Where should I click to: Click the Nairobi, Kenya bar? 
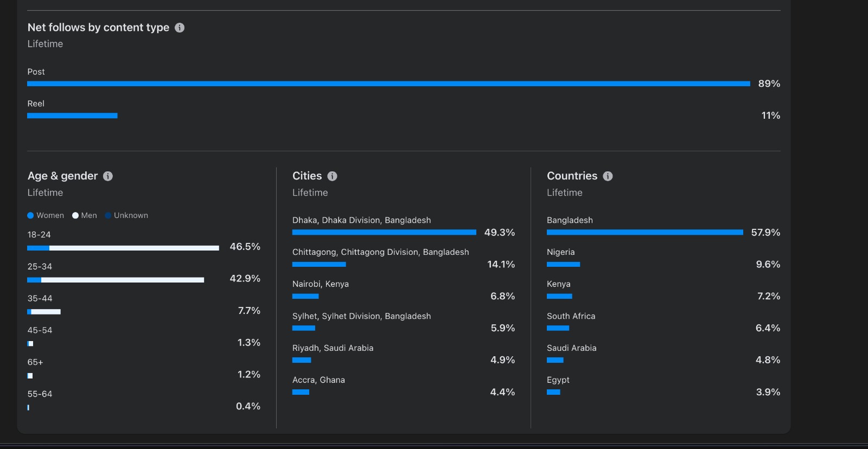pyautogui.click(x=305, y=296)
